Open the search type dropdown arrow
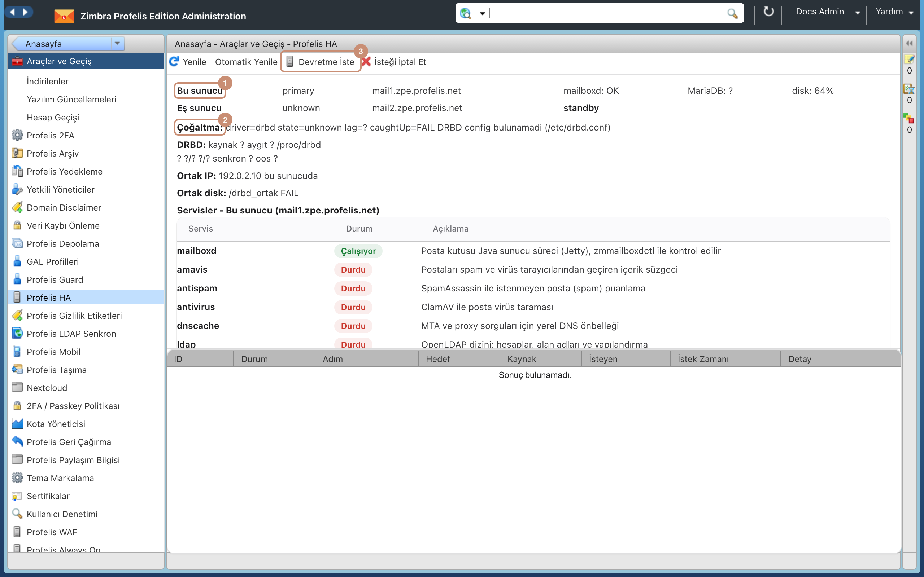Screen dimensions: 924x577 pyautogui.click(x=482, y=14)
